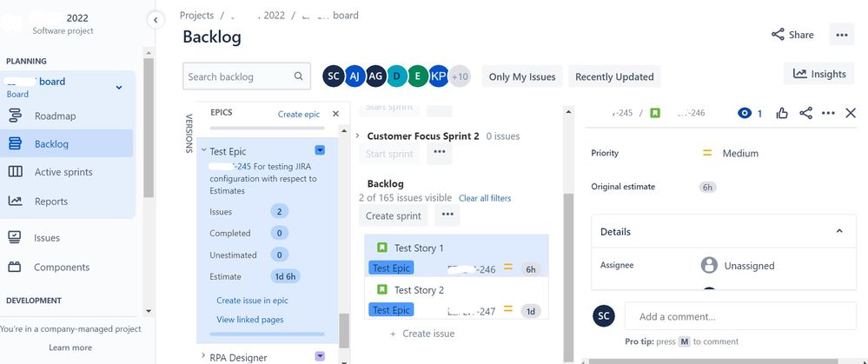The height and width of the screenshot is (364, 868).
Task: Close the Epics panel
Action: coord(335,114)
